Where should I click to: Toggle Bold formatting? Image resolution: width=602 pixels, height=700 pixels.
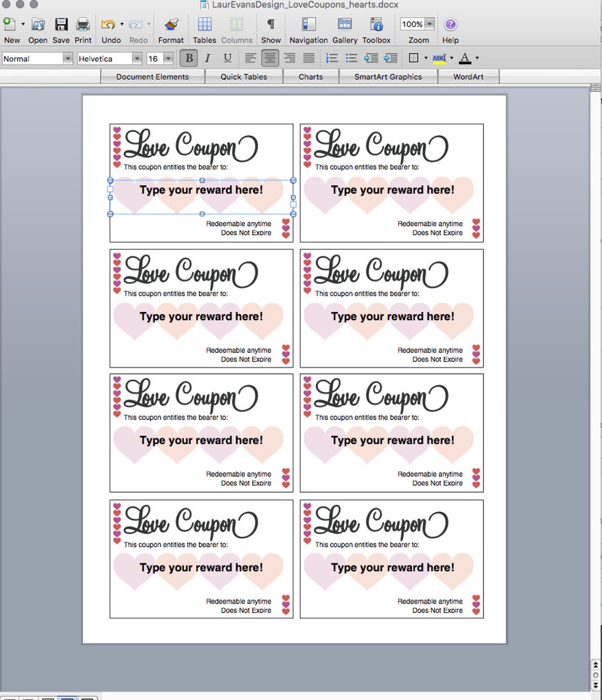(189, 58)
